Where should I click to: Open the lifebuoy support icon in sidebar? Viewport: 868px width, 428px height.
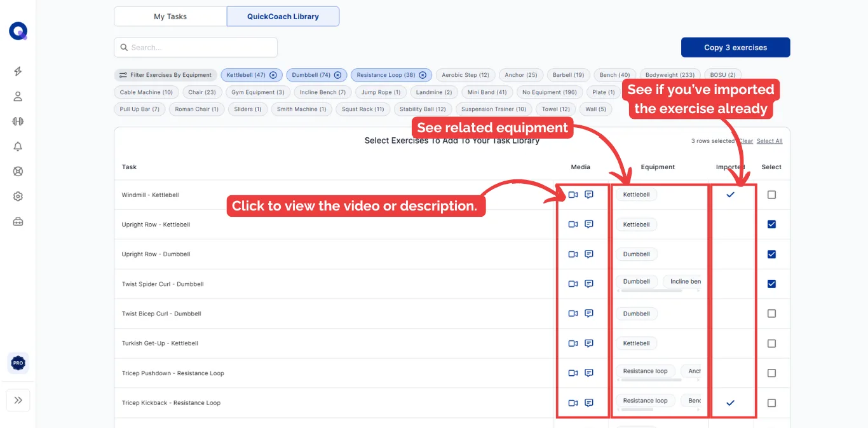click(18, 171)
